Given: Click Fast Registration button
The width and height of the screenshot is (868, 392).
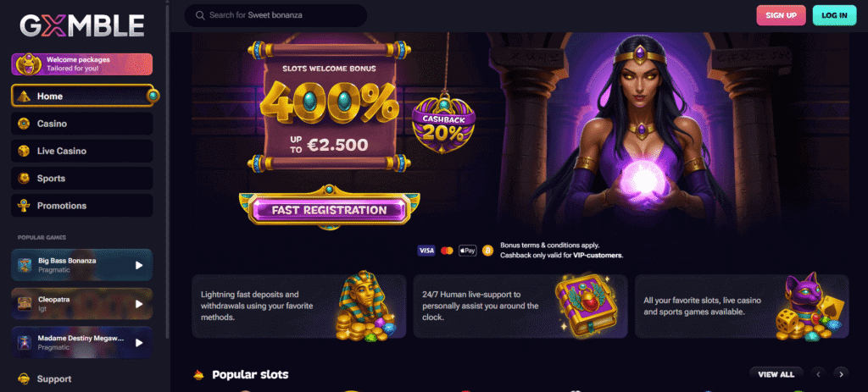Looking at the screenshot, I should 330,210.
